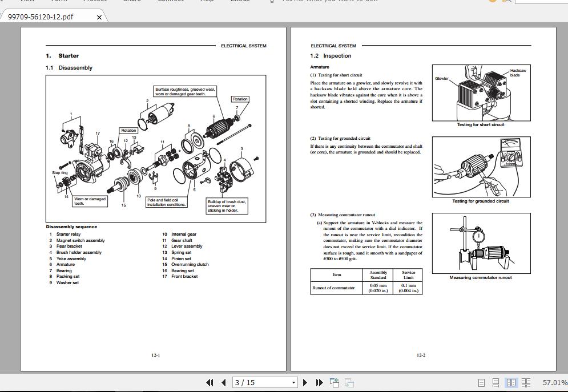
Task: Click the orange account icon near search
Action: pyautogui.click(x=492, y=1)
